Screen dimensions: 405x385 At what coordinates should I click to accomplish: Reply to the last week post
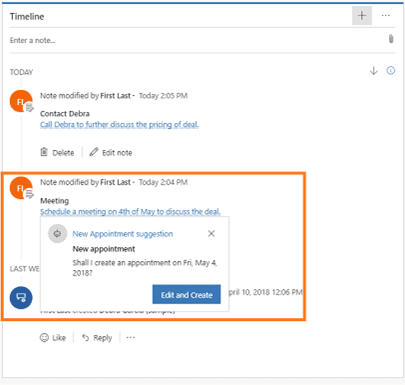click(x=97, y=338)
